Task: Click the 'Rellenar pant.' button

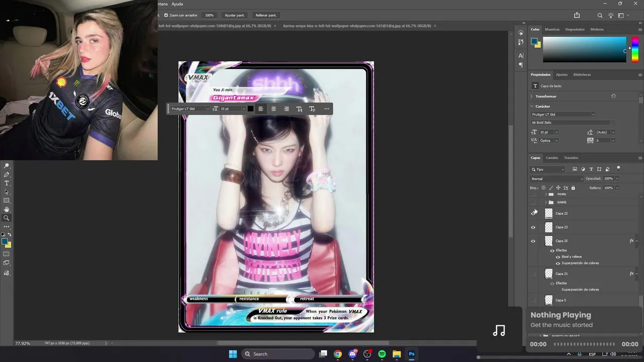Action: 266,15
